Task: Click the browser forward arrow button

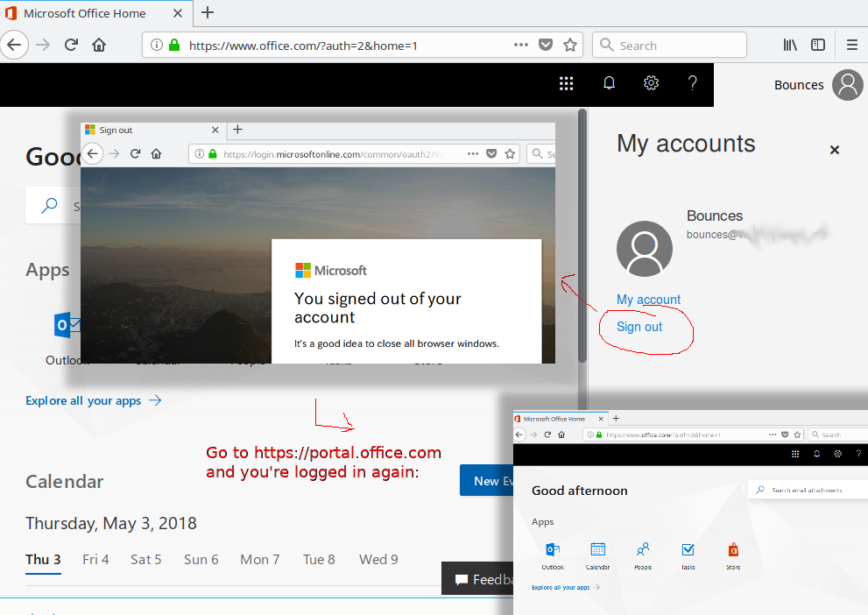Action: (x=43, y=45)
